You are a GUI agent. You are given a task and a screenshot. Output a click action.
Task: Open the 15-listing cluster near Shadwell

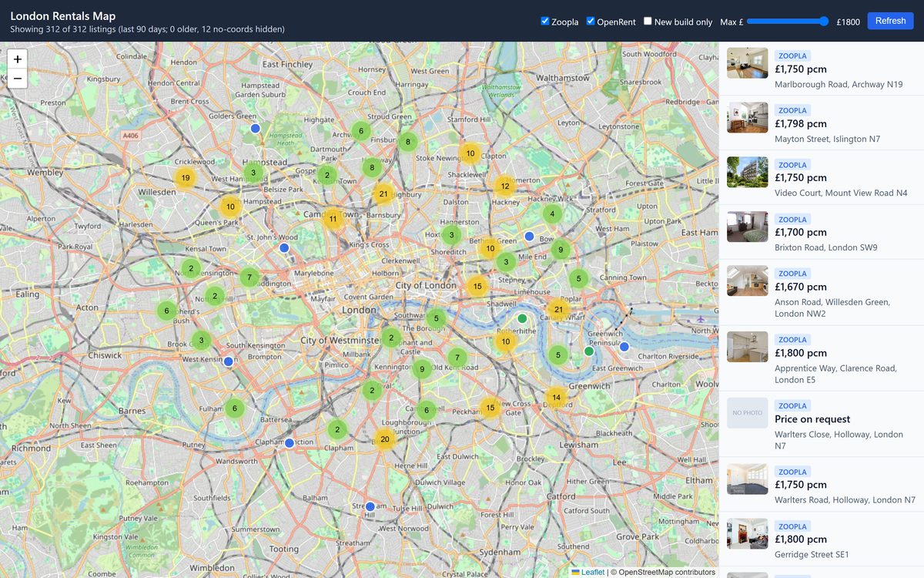pyautogui.click(x=477, y=287)
